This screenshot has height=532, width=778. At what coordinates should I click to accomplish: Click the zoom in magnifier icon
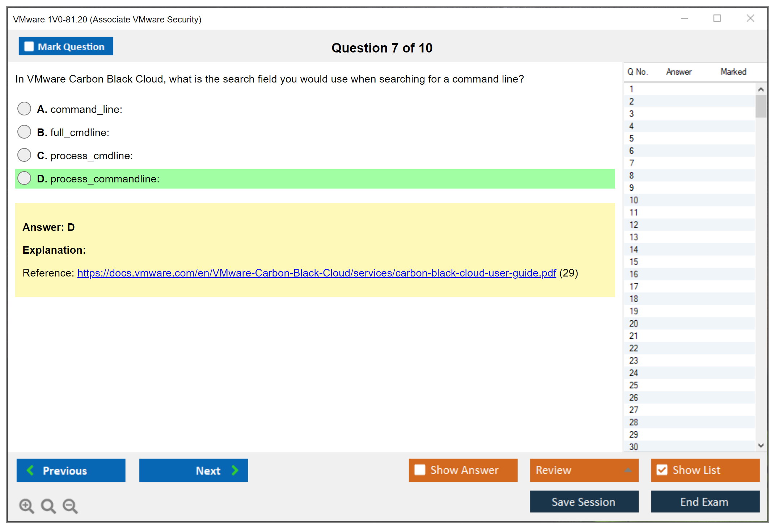coord(26,506)
